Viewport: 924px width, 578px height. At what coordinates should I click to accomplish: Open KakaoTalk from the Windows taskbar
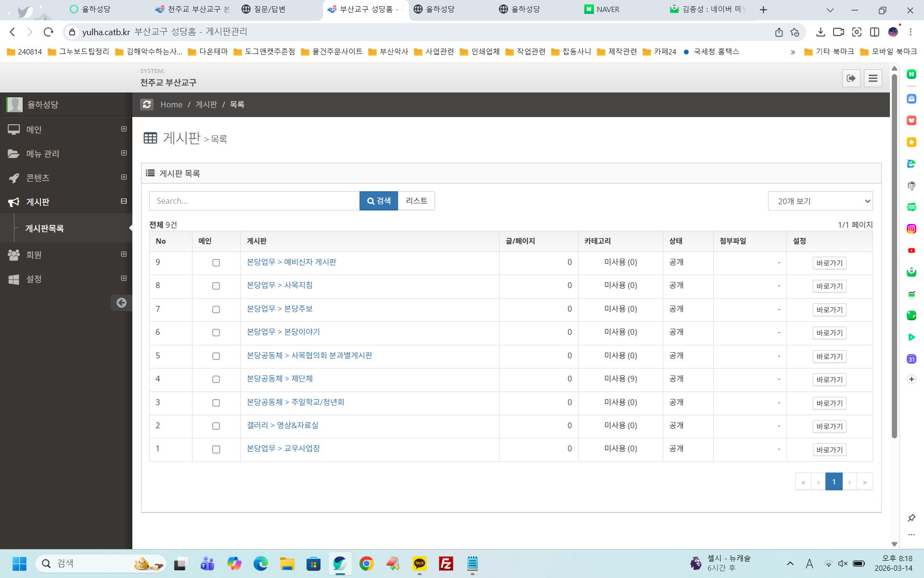[419, 563]
